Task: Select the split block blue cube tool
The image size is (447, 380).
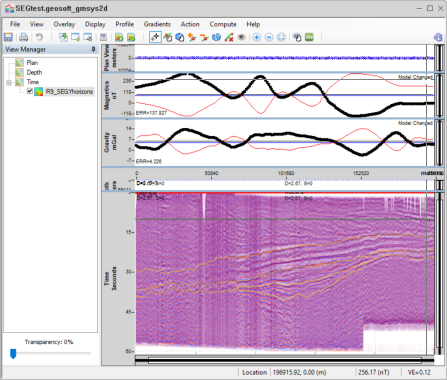Action: click(x=217, y=37)
